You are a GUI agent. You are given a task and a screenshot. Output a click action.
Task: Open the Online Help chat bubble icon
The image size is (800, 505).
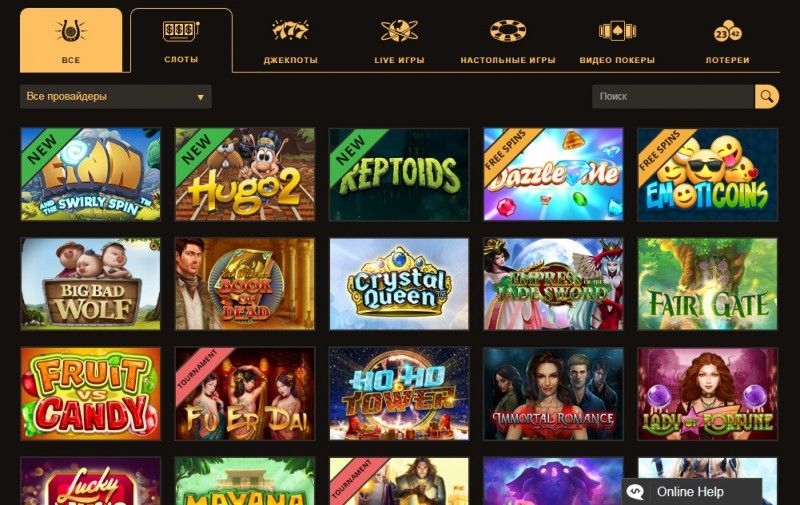(635, 492)
